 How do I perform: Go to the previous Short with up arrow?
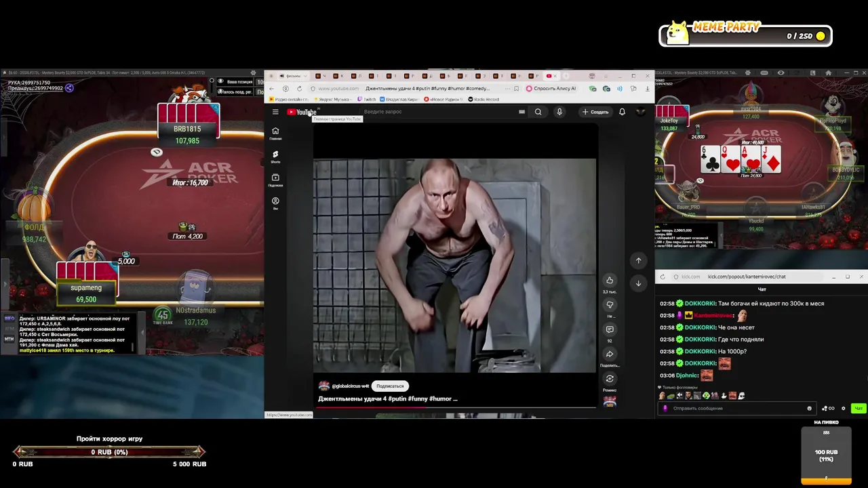tap(638, 260)
